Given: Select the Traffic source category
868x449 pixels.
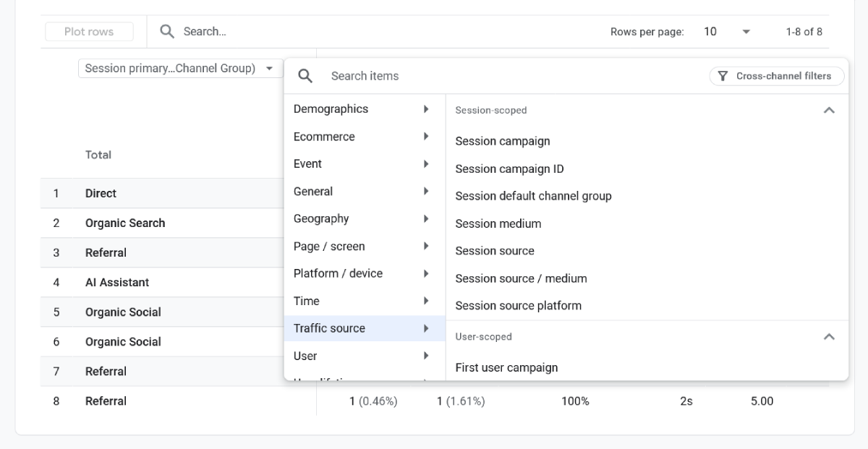Looking at the screenshot, I should click(365, 328).
